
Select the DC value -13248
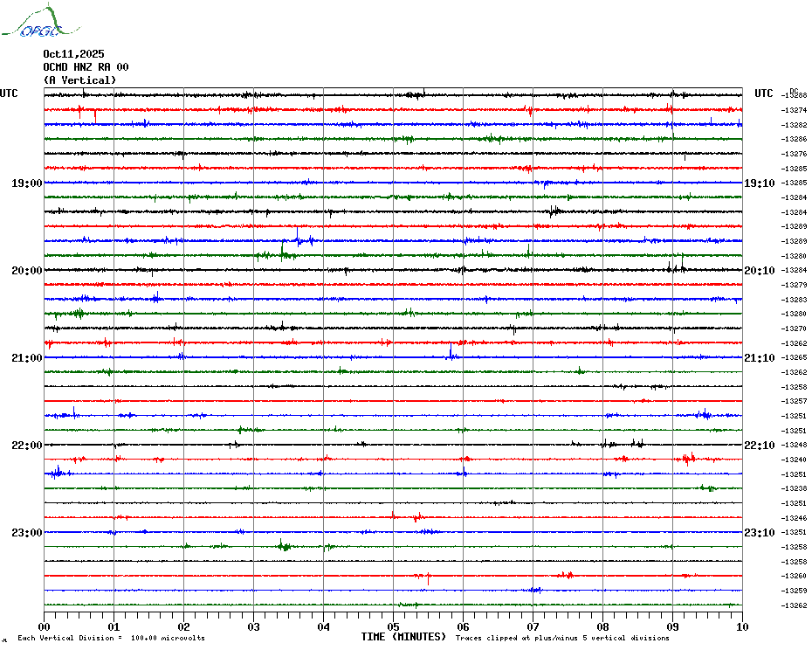coord(795,446)
